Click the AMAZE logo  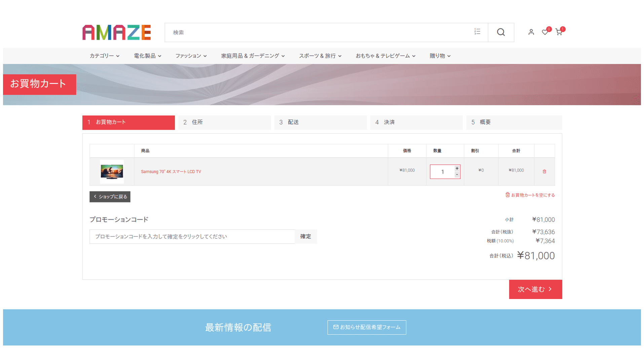117,32
